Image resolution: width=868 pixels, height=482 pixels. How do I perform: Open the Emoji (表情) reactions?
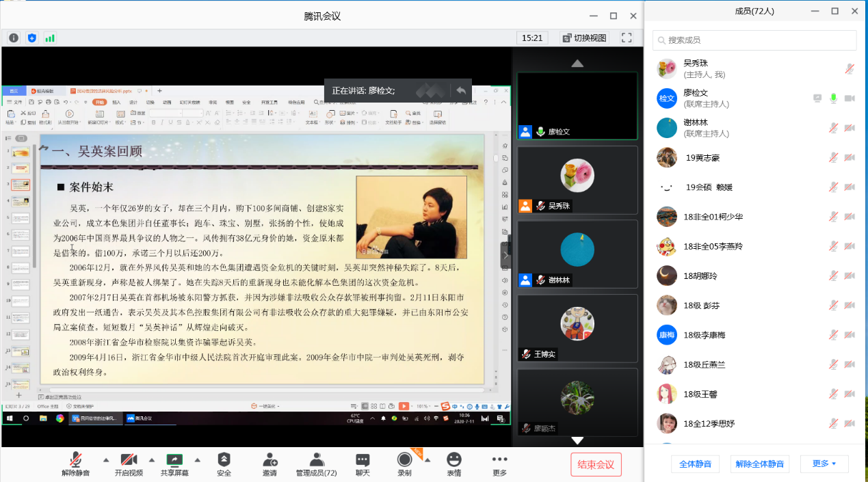(453, 460)
